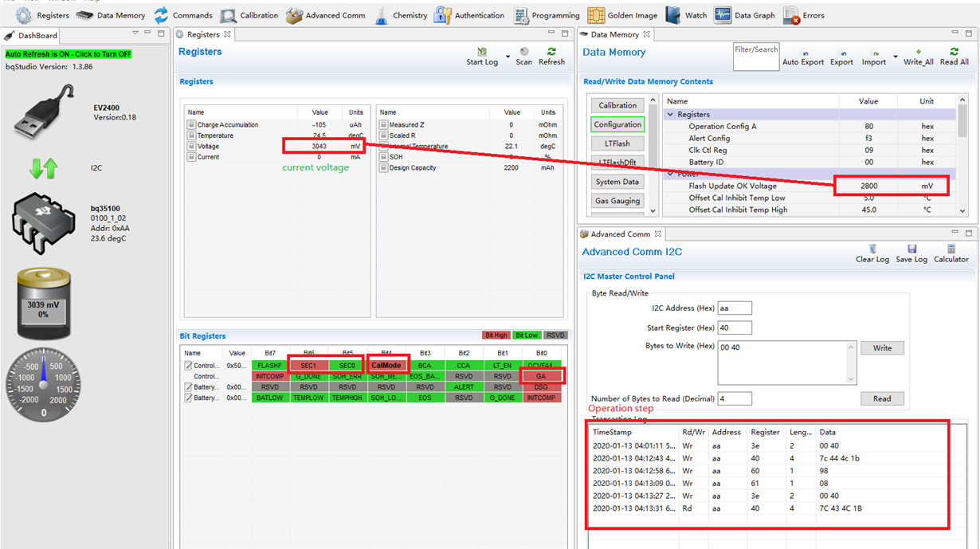Save Log in Advanced Comm panel
This screenshot has width=980, height=549.
click(x=911, y=254)
